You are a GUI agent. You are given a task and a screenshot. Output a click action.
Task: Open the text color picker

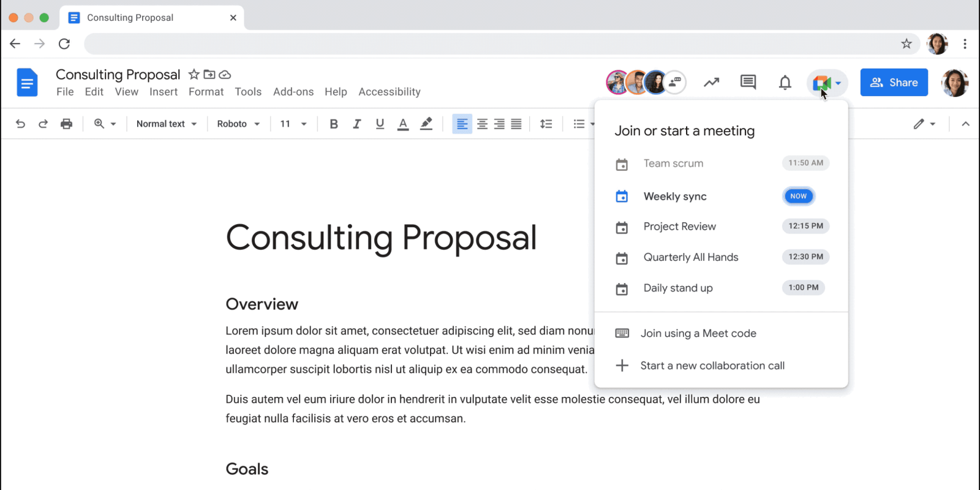coord(402,124)
